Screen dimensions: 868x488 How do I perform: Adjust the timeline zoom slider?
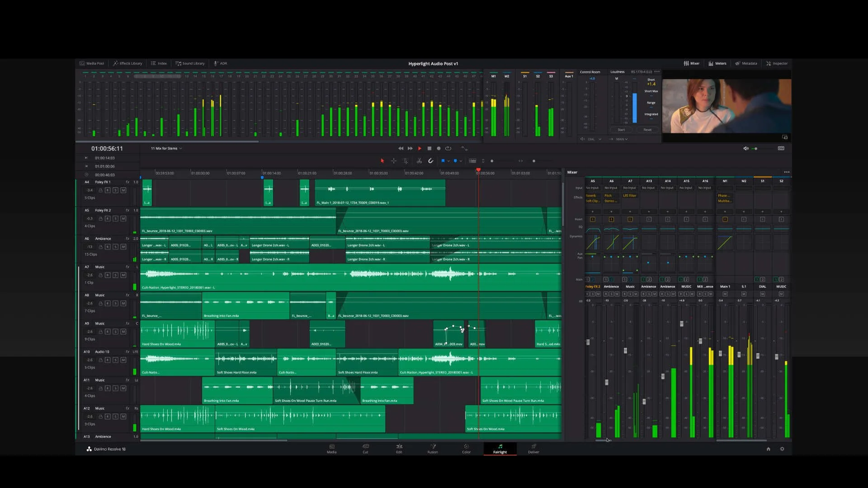pyautogui.click(x=534, y=160)
